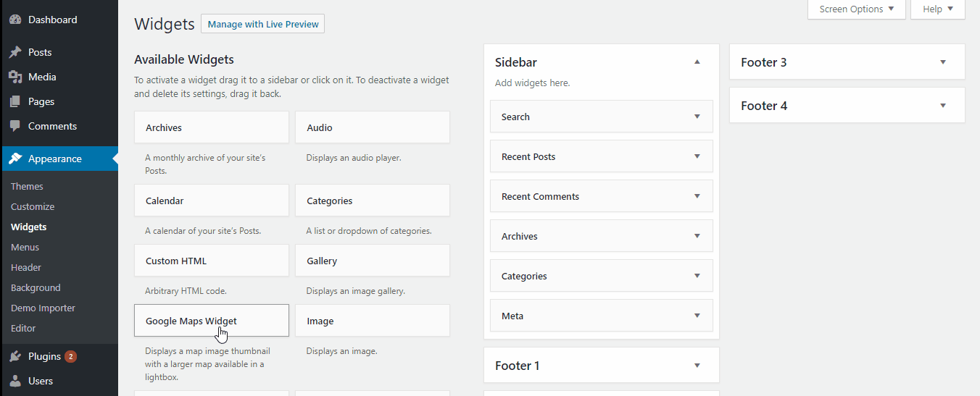Select the Calendar available widget

tap(212, 201)
